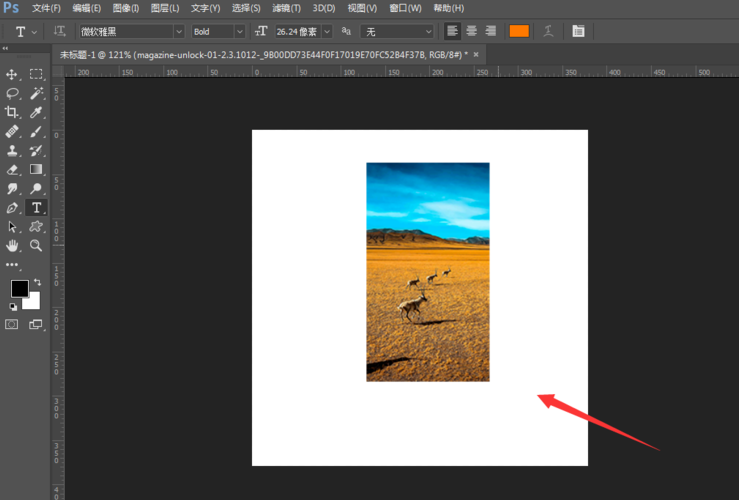Pick the Lasso tool

click(x=12, y=94)
